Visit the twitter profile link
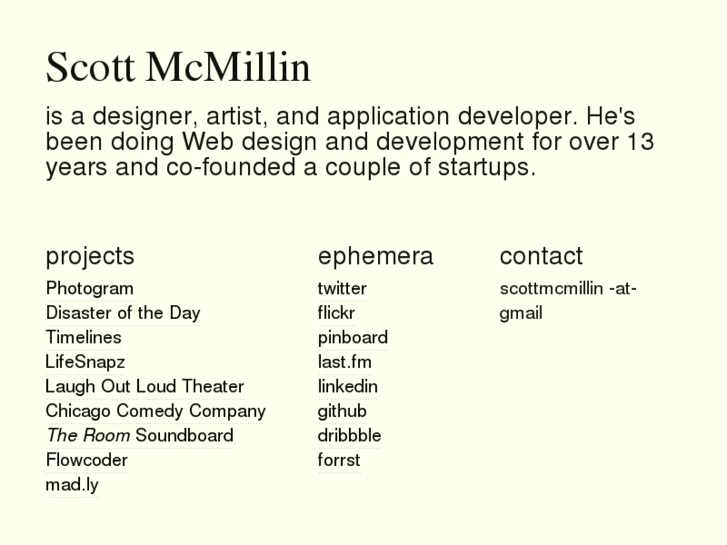This screenshot has width=727, height=545. tap(342, 288)
